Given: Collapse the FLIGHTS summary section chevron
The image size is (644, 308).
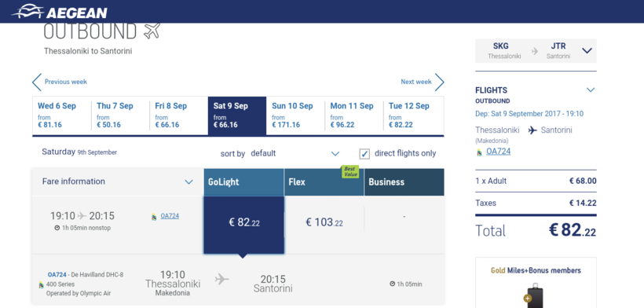Looking at the screenshot, I should pos(590,90).
